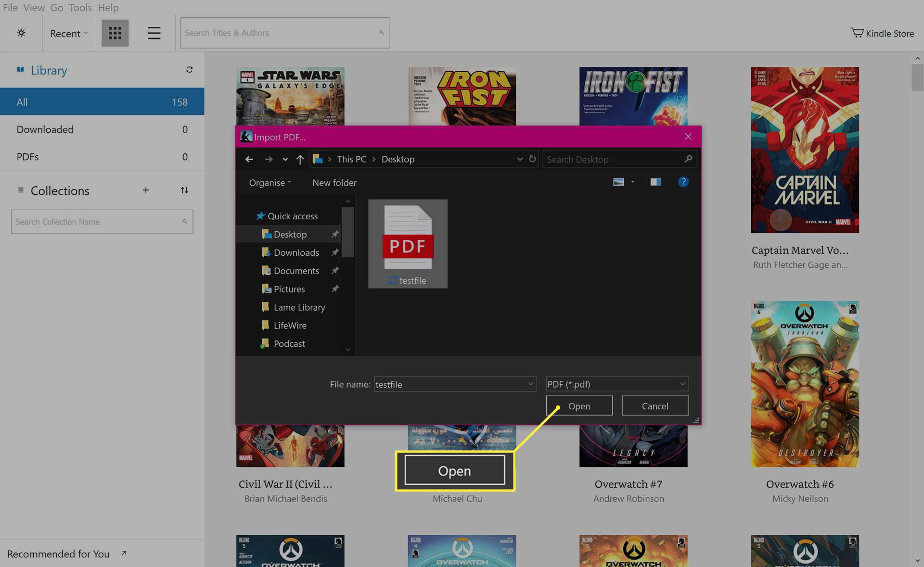This screenshot has width=924, height=567.
Task: Expand the This PC breadcrumb chevron
Action: coord(329,159)
